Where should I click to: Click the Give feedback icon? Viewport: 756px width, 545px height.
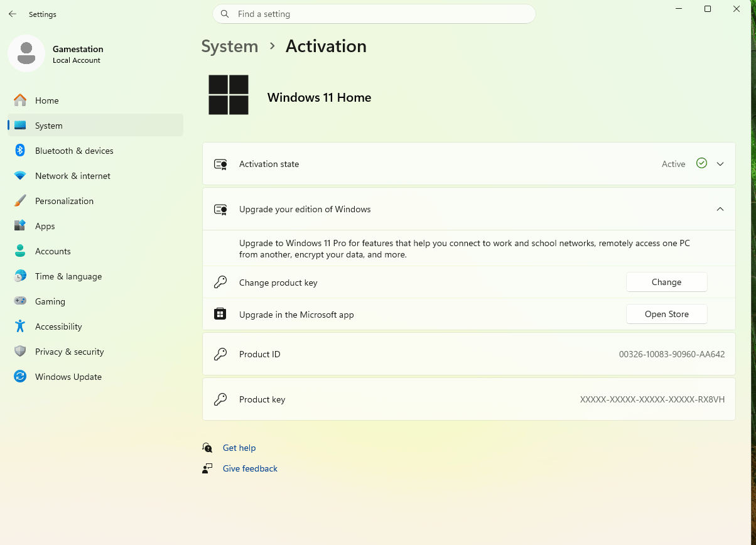click(208, 468)
